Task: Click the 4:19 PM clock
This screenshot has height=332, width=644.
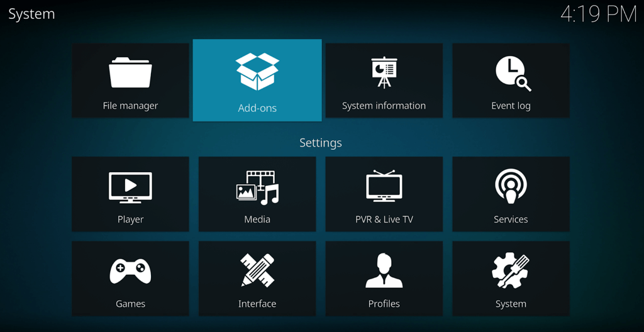Action: pos(599,14)
